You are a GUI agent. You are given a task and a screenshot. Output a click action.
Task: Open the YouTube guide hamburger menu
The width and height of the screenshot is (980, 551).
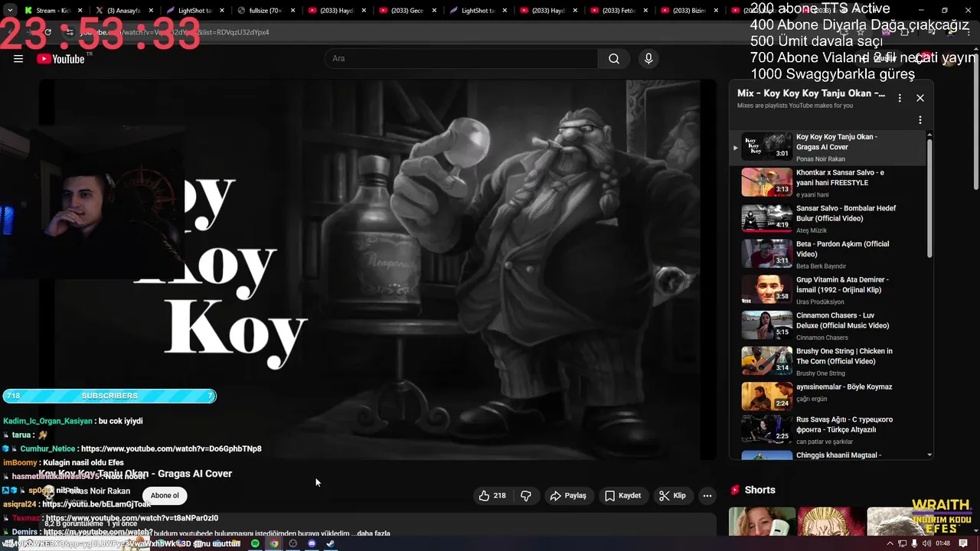click(x=18, y=59)
